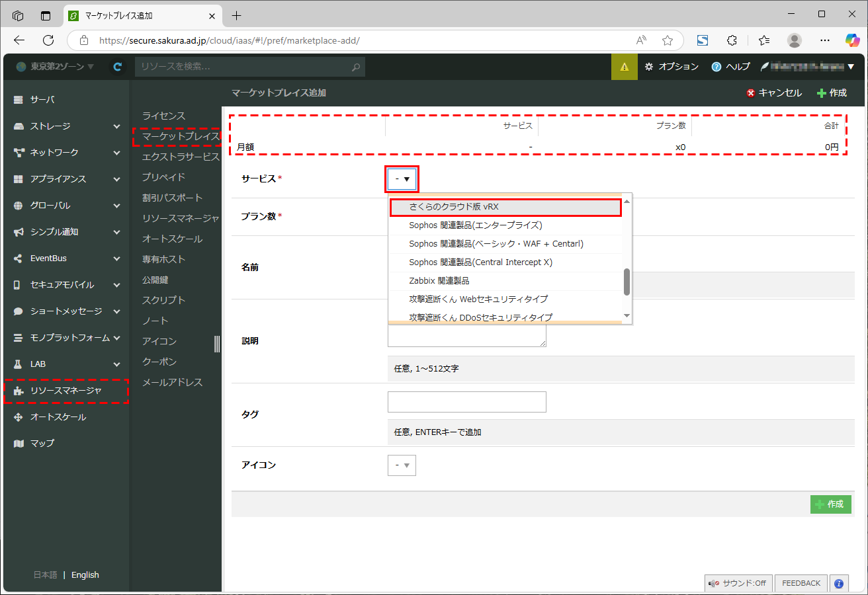Open the サービス dropdown

(x=402, y=178)
